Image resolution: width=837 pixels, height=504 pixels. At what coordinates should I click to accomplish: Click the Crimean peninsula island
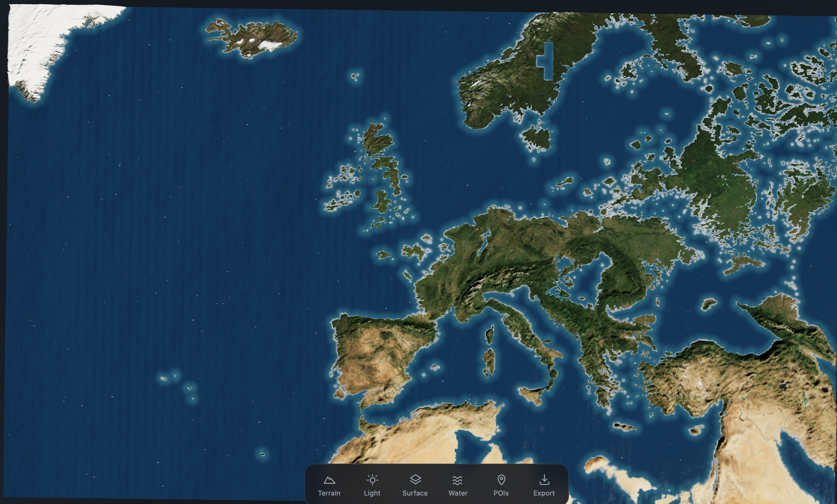[709, 303]
